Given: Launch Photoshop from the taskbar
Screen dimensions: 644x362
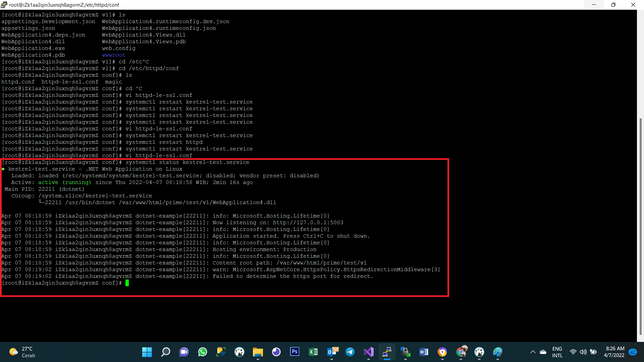Looking at the screenshot, I should tap(294, 352).
